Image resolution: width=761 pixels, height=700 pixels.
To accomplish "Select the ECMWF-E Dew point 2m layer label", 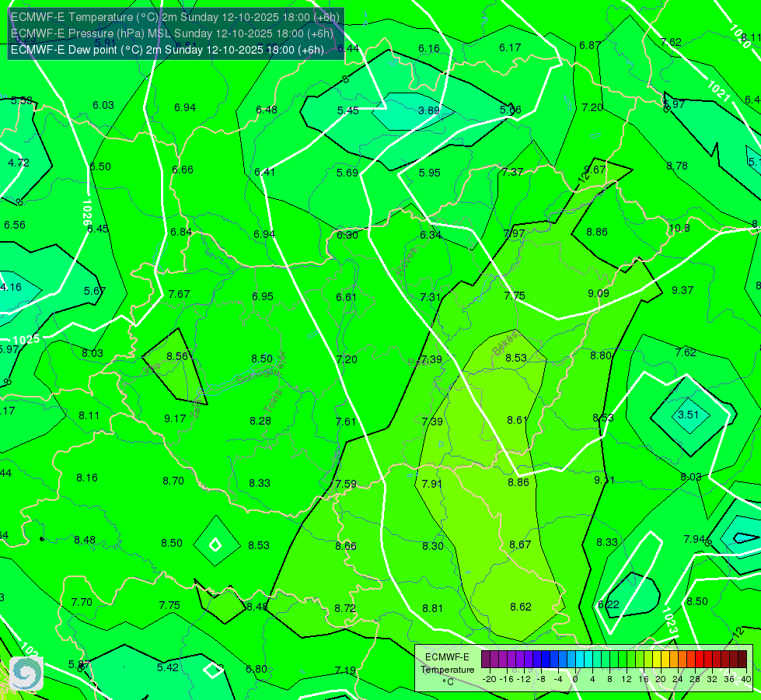I will click(x=167, y=50).
